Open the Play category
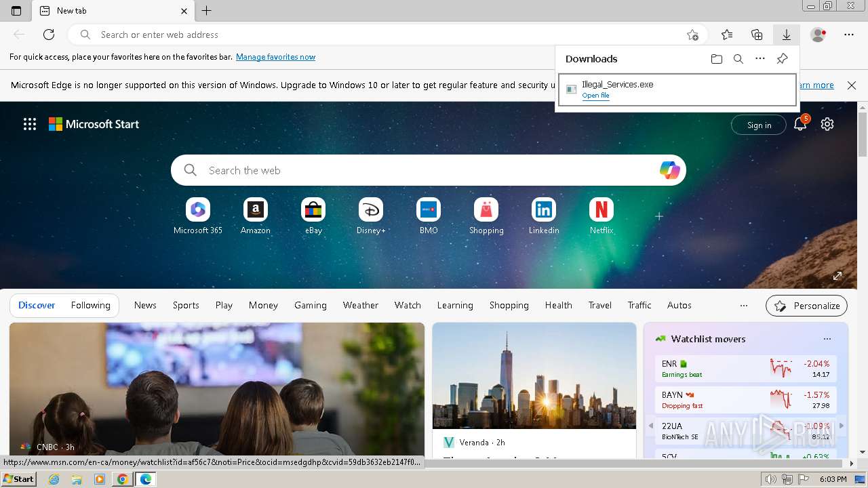This screenshot has height=488, width=868. [224, 306]
